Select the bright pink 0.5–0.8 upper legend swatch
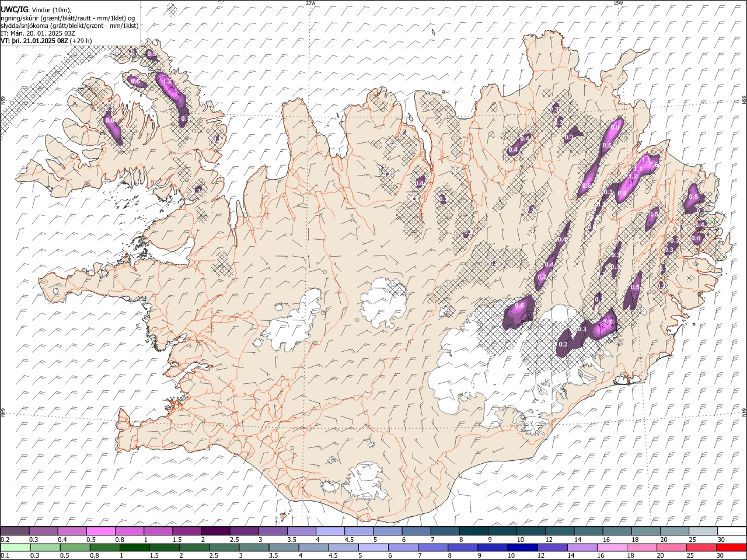The image size is (747, 560). tap(100, 531)
